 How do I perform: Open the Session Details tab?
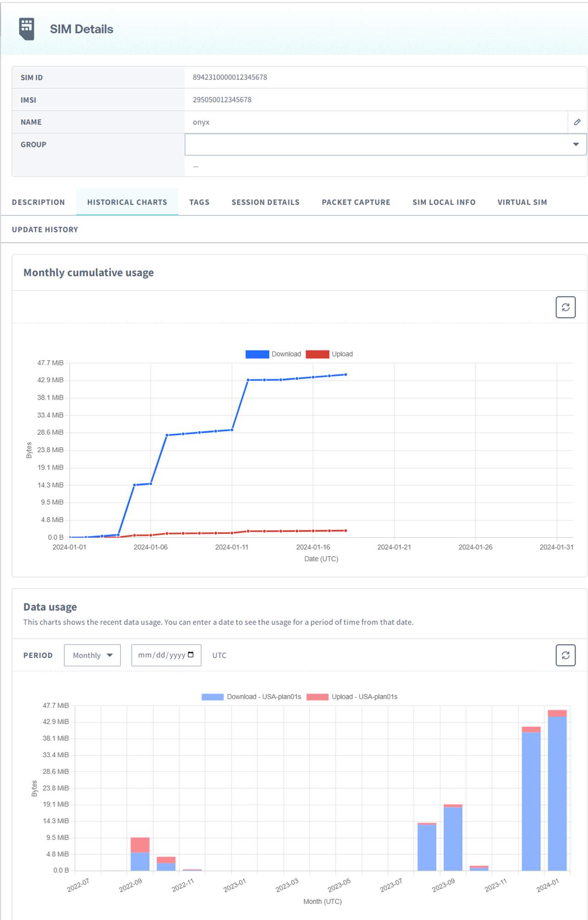(x=265, y=202)
